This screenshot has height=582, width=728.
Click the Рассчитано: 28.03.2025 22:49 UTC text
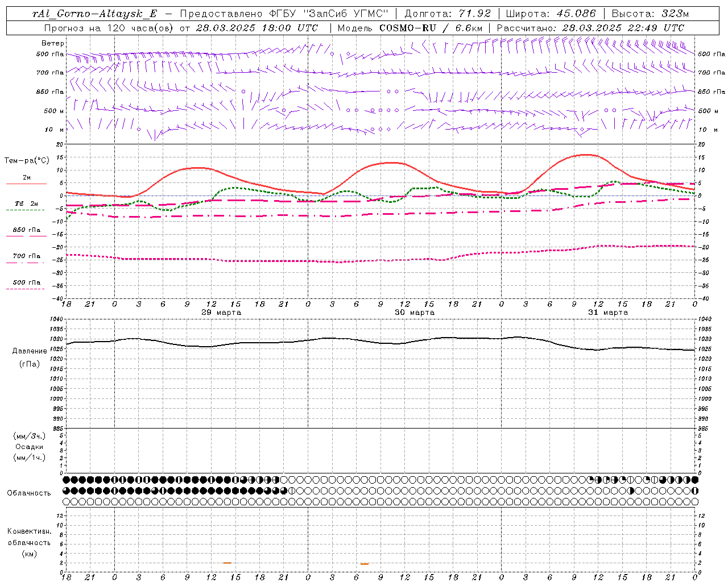pos(590,28)
